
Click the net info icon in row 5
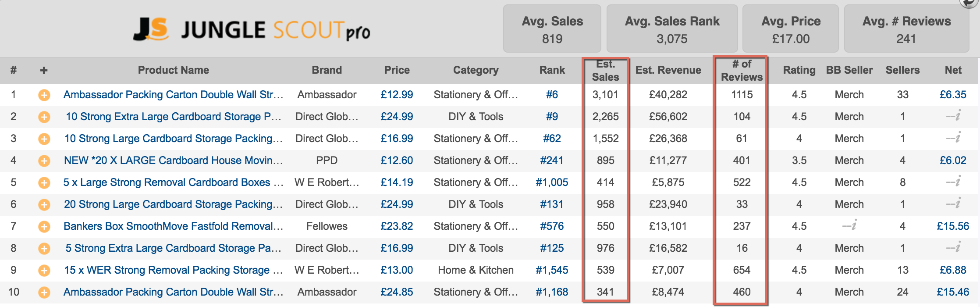[957, 182]
